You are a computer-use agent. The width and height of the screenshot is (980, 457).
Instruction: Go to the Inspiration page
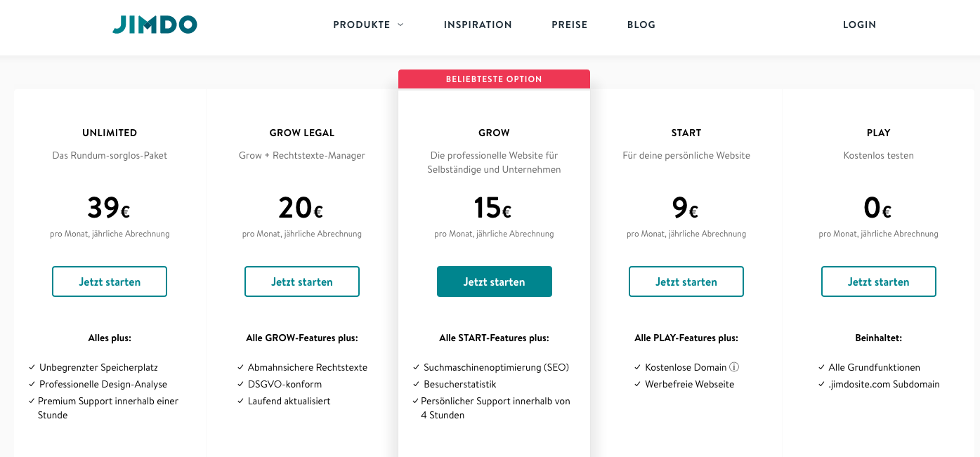478,25
